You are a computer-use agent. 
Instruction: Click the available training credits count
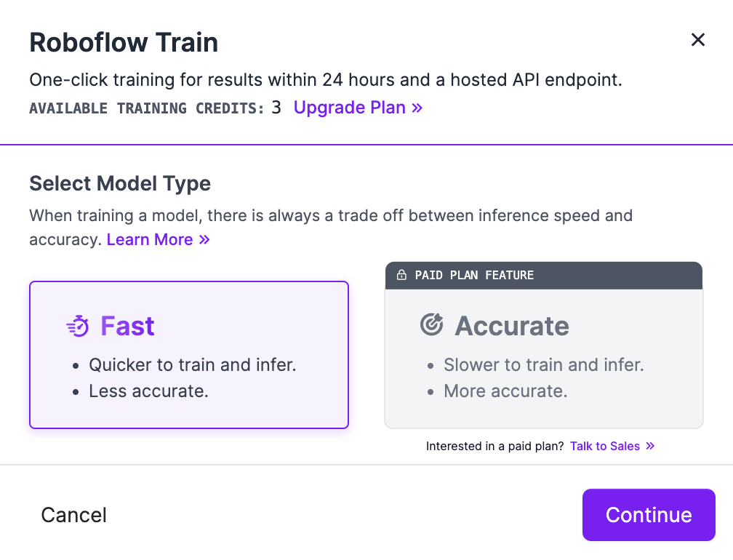[275, 107]
